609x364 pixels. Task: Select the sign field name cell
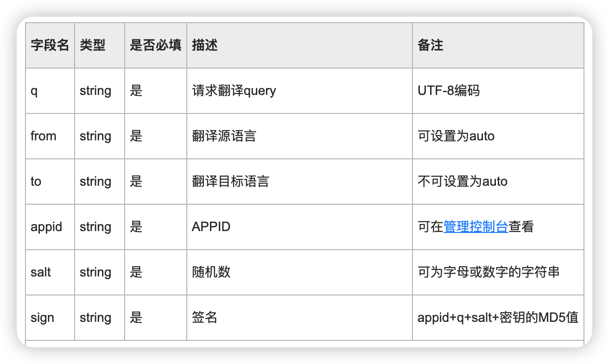[42, 318]
